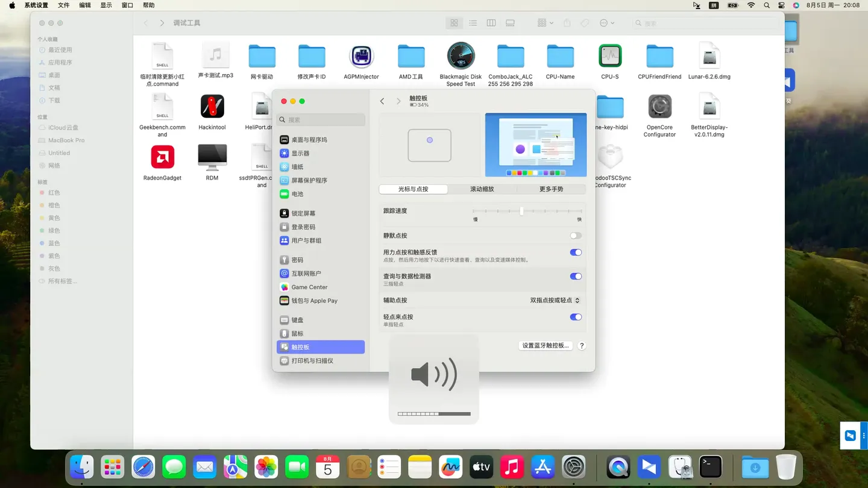Click the 设置蓝牙触控板 button
Screen dimensions: 868x488
545,346
